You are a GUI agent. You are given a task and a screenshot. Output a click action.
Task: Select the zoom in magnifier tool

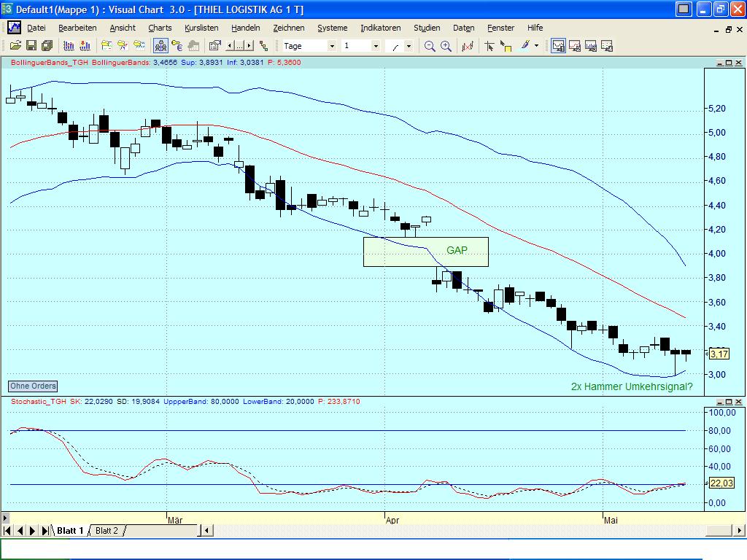[x=446, y=45]
